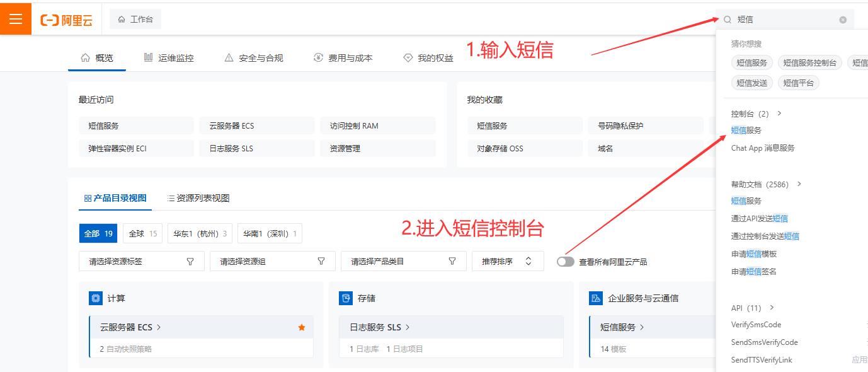Click the 企业服务与云通信 category icon
The width and height of the screenshot is (868, 372).
[x=595, y=298]
